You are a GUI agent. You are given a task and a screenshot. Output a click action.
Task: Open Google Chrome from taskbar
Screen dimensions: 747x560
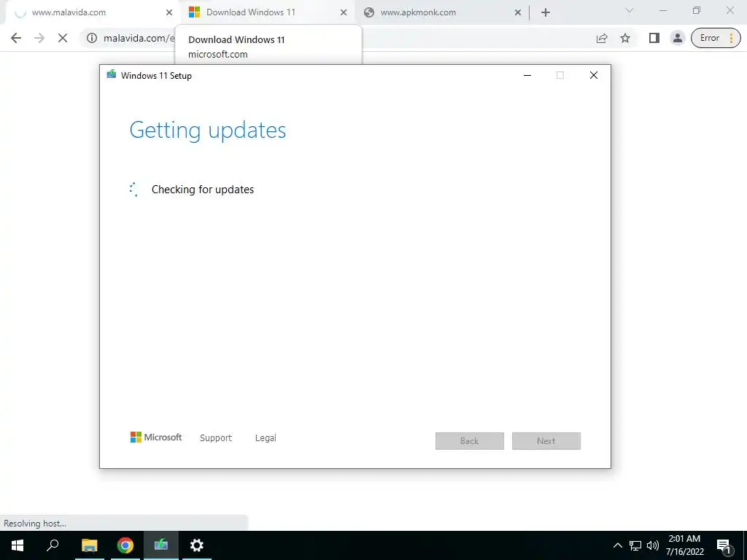click(x=125, y=545)
